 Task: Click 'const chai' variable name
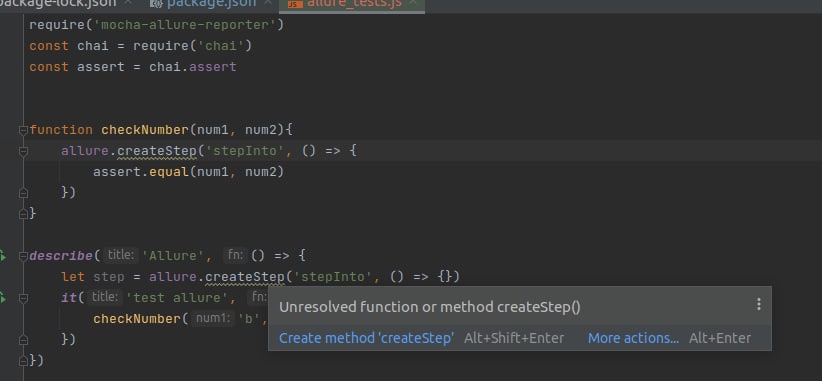click(93, 46)
